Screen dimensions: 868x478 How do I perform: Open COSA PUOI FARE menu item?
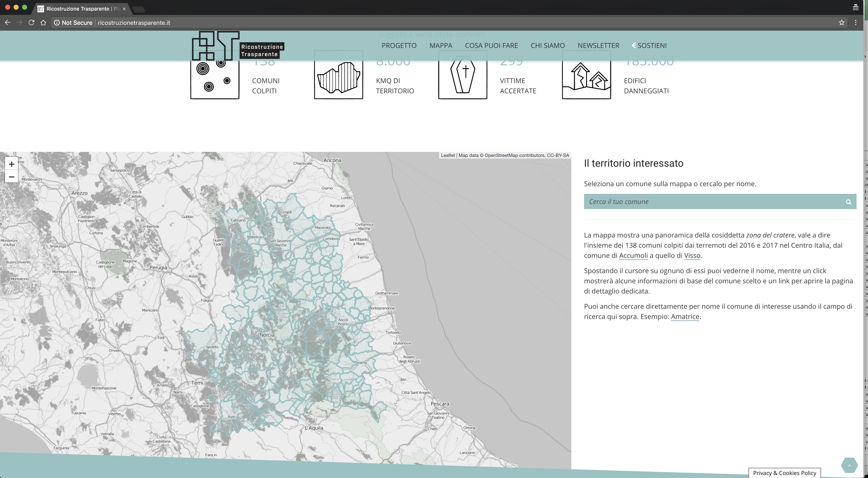click(x=491, y=46)
